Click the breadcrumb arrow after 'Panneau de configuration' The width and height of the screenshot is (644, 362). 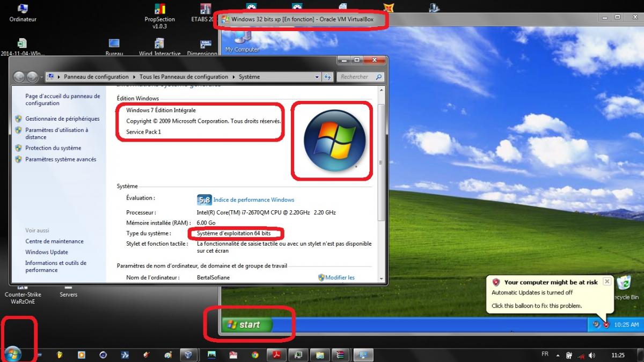134,77
